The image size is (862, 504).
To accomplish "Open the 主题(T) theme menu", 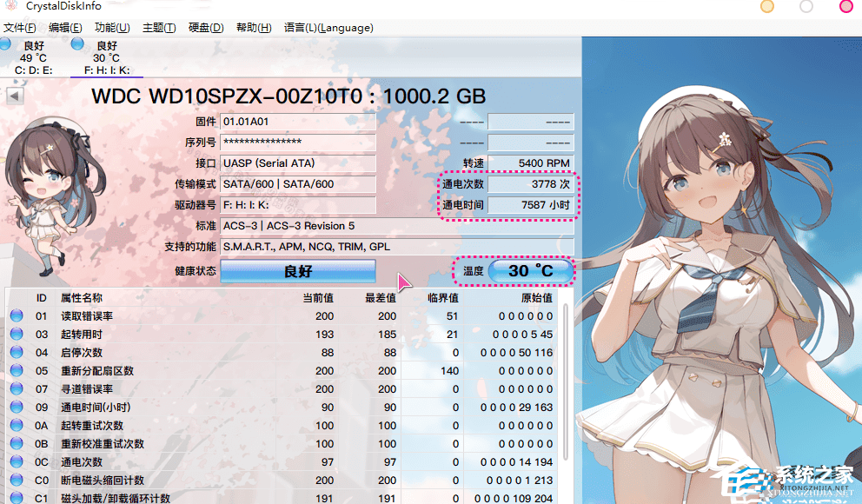I will pos(158,28).
